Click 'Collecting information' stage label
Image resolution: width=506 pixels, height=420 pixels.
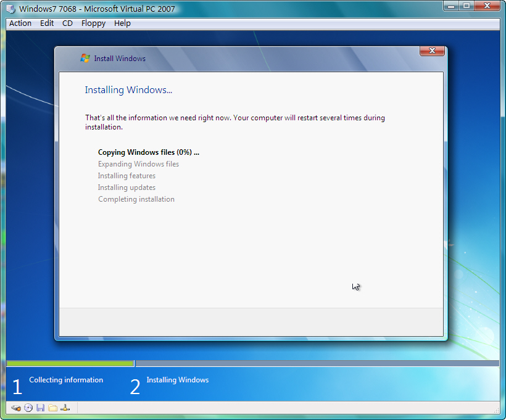[x=66, y=380]
